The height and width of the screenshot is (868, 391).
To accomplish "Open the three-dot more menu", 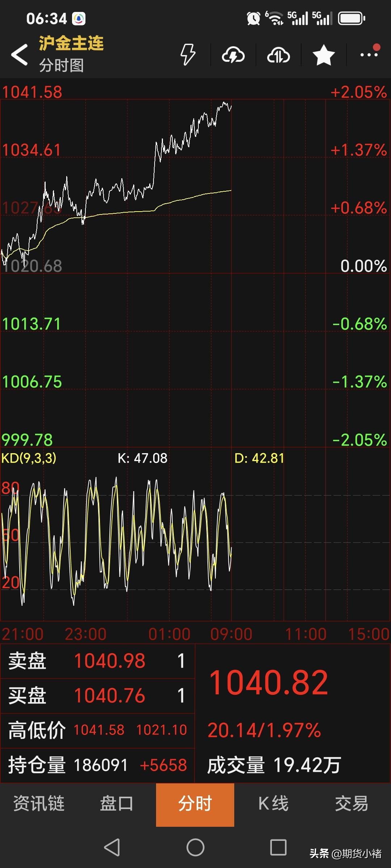I will point(369,54).
